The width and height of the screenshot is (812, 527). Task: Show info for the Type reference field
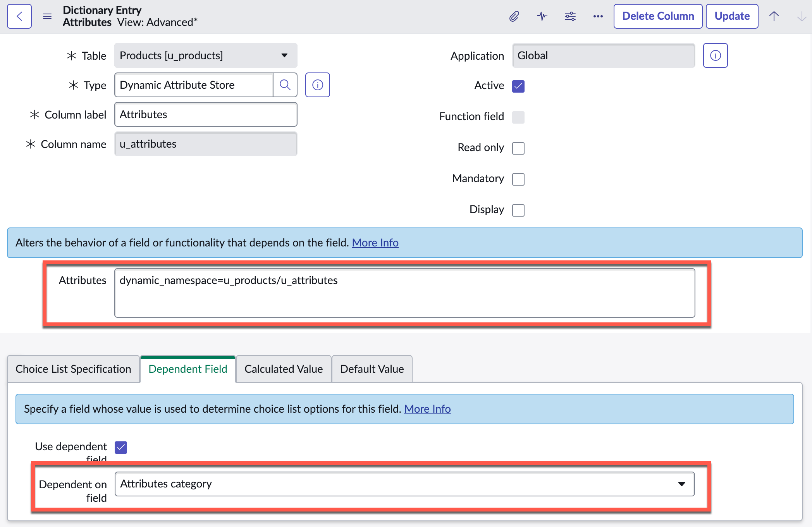(318, 85)
